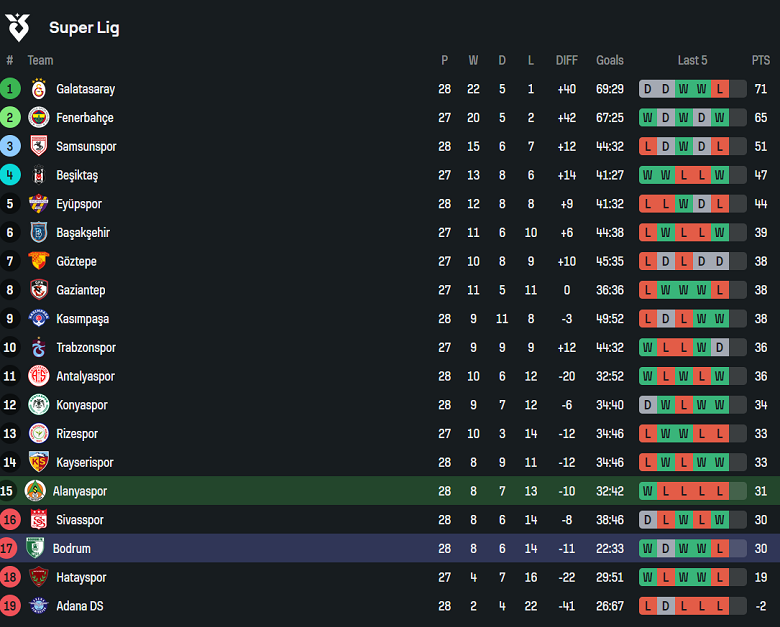Click the Galatasaray club crest

click(x=39, y=89)
